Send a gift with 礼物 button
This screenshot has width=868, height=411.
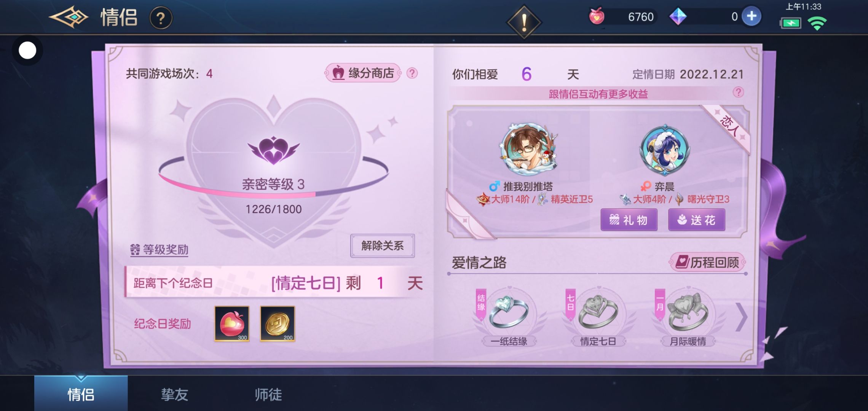[x=629, y=220]
